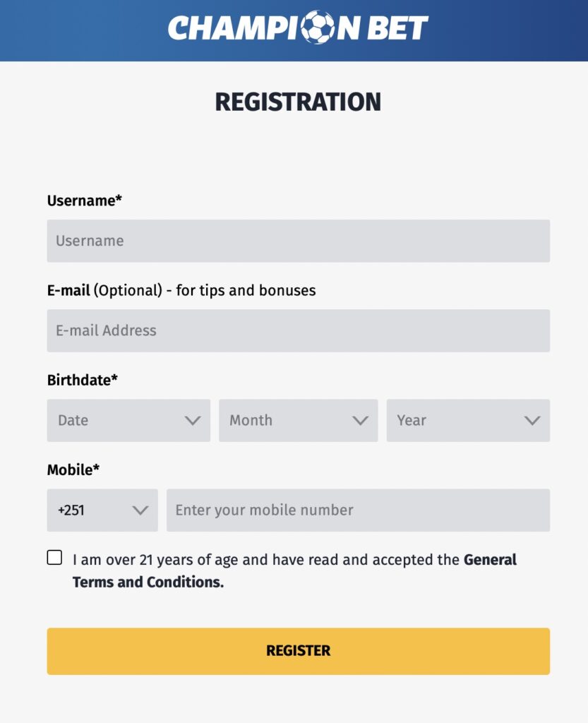Image resolution: width=588 pixels, height=723 pixels.
Task: Click the Champion Bet logo text
Action: [x=298, y=28]
